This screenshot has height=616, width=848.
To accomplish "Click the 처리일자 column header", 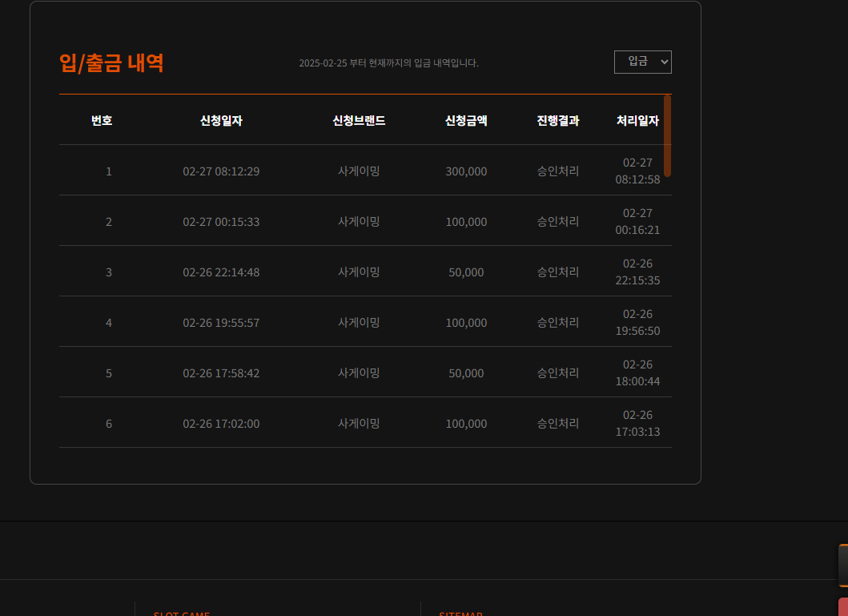I will [x=637, y=121].
